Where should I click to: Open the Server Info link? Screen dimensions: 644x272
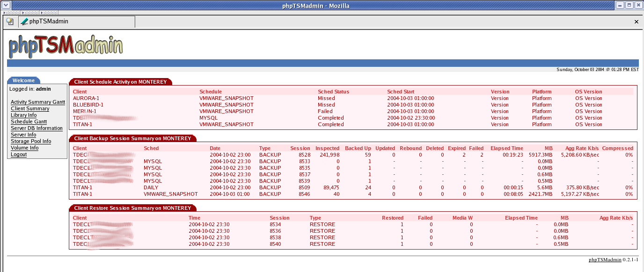[23, 135]
